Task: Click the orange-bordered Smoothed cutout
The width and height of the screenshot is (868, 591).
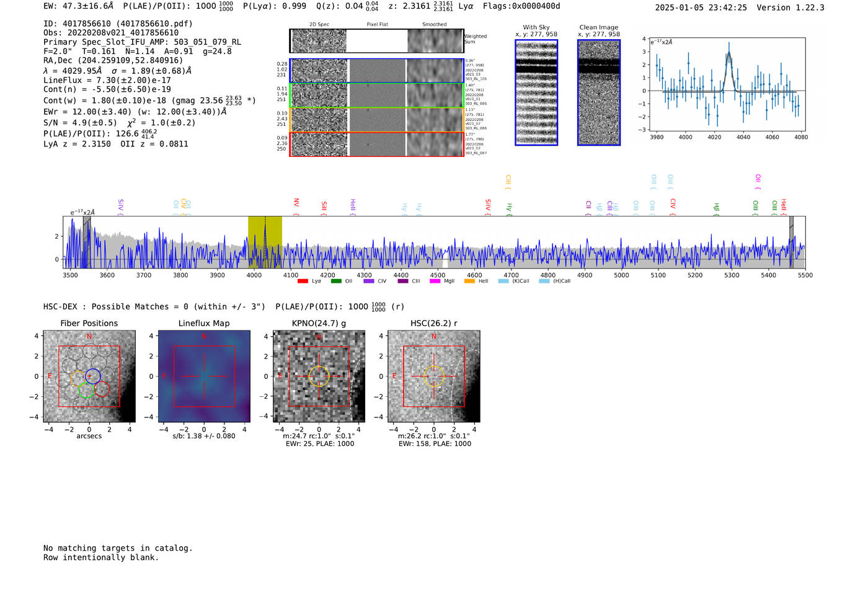Action: 435,120
